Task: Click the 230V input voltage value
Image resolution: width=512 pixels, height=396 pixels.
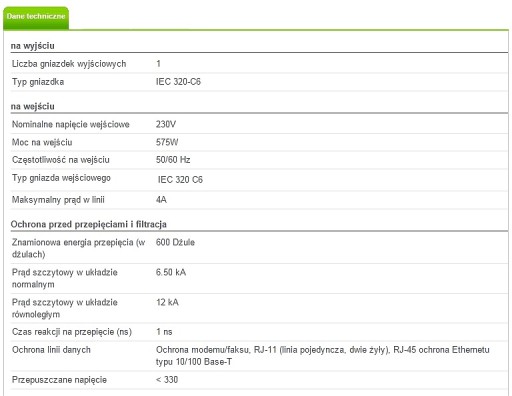Action: (166, 124)
